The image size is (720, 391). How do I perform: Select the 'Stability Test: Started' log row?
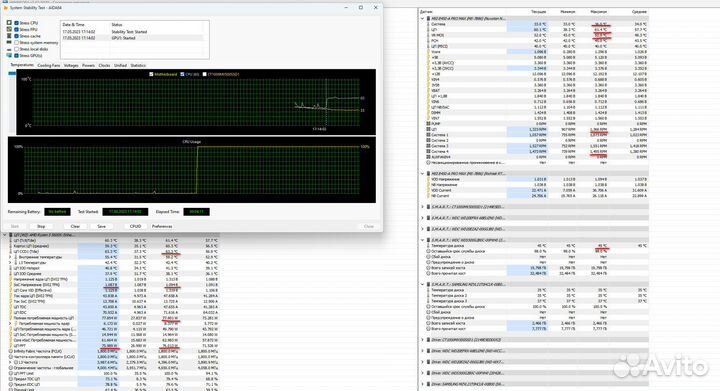tap(135, 32)
